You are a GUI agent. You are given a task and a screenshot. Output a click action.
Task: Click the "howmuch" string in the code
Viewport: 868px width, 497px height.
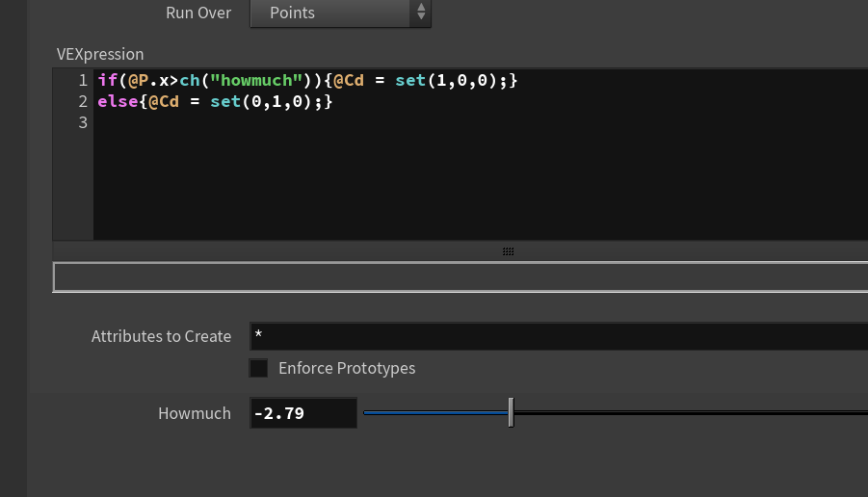[x=256, y=80]
